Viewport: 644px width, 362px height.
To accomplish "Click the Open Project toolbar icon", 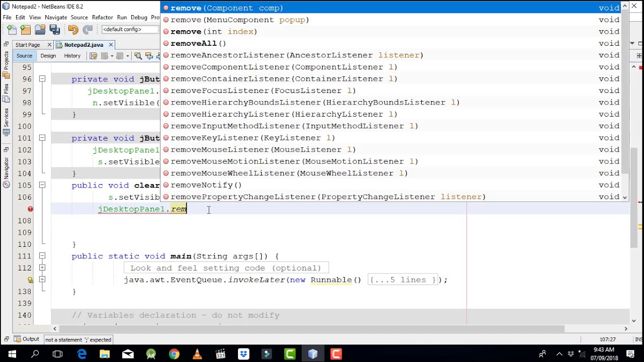I will (40, 30).
